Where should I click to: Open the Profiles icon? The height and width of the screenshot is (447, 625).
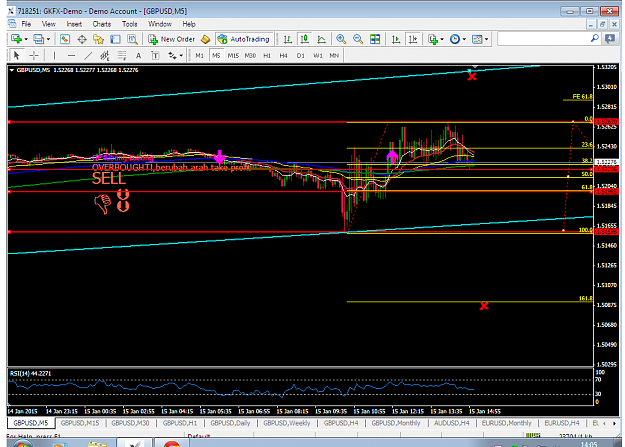[38, 39]
